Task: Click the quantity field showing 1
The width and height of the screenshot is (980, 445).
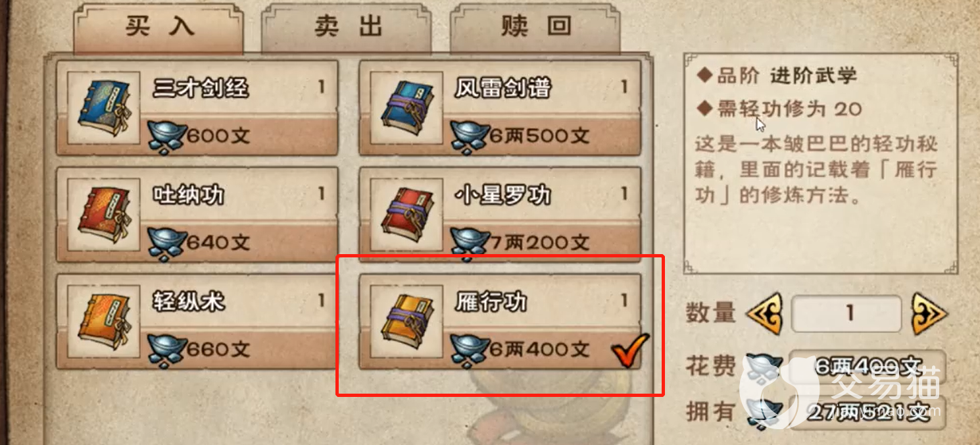Action: click(x=846, y=313)
